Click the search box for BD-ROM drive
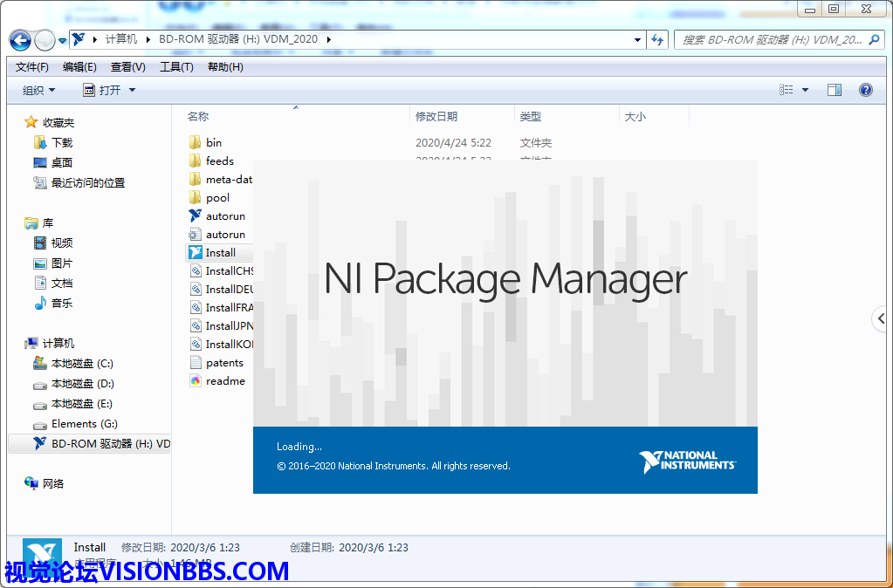 click(x=773, y=40)
